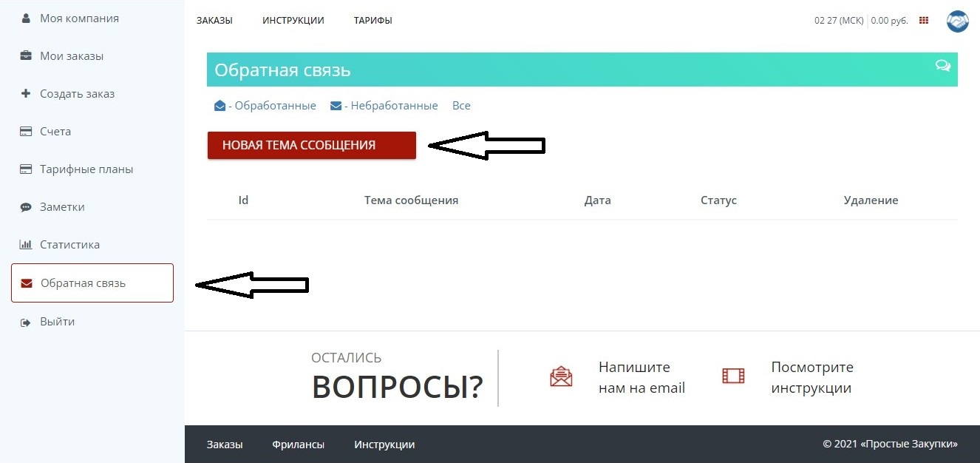The width and height of the screenshot is (980, 463).
Task: Open the handshake profile avatar
Action: point(957,21)
